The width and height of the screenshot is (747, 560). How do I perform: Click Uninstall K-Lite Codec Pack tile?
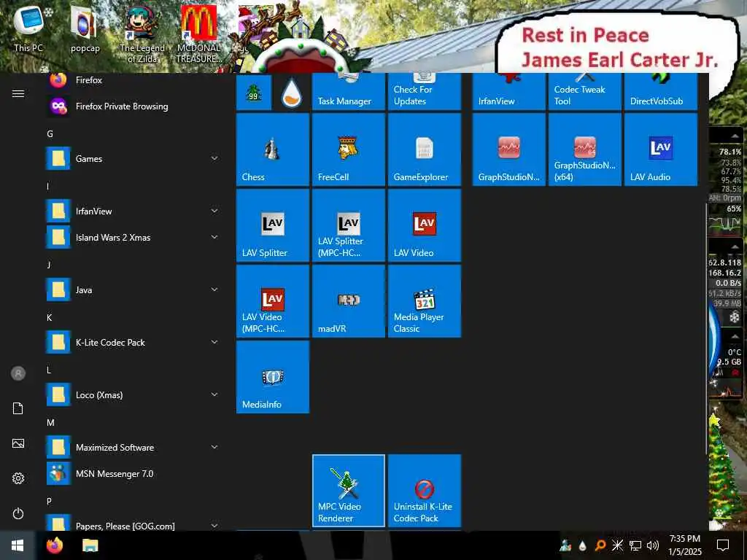click(425, 491)
